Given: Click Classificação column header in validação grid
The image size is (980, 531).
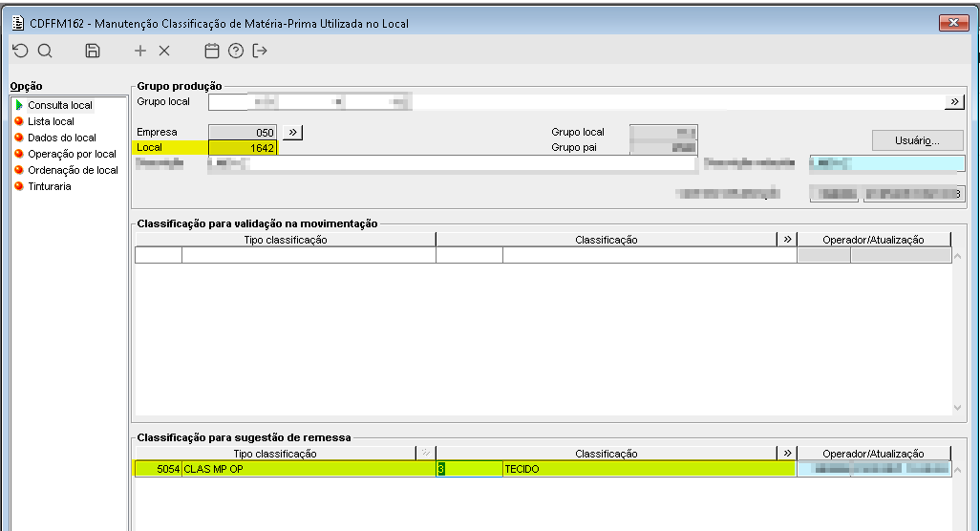Looking at the screenshot, I should pos(607,240).
